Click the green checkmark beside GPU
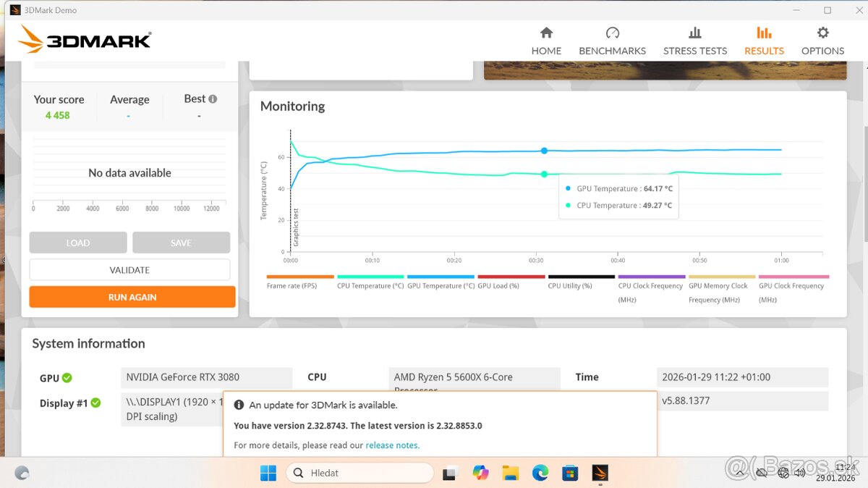The width and height of the screenshot is (868, 488). point(67,378)
